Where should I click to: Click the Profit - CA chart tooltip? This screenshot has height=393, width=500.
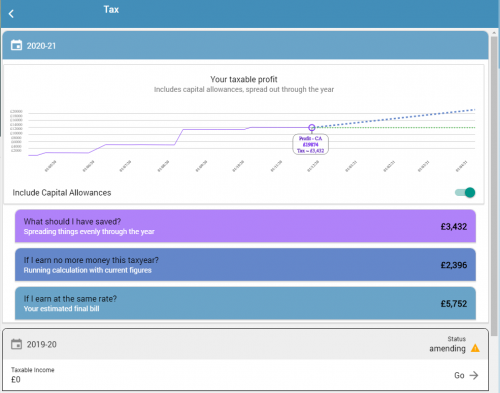click(x=310, y=144)
